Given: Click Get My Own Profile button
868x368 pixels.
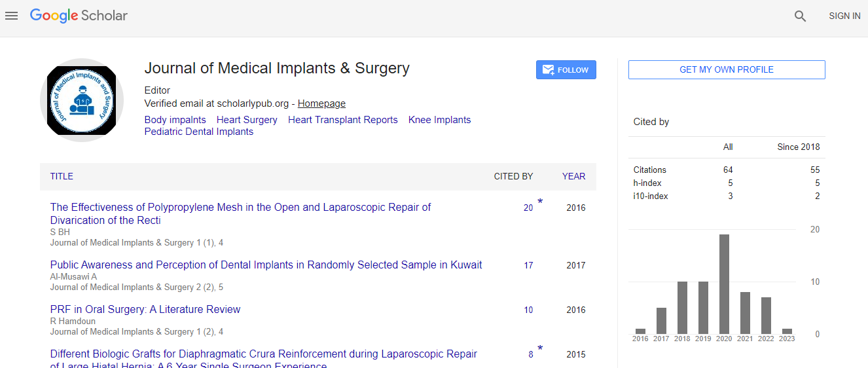Looking at the screenshot, I should [726, 69].
